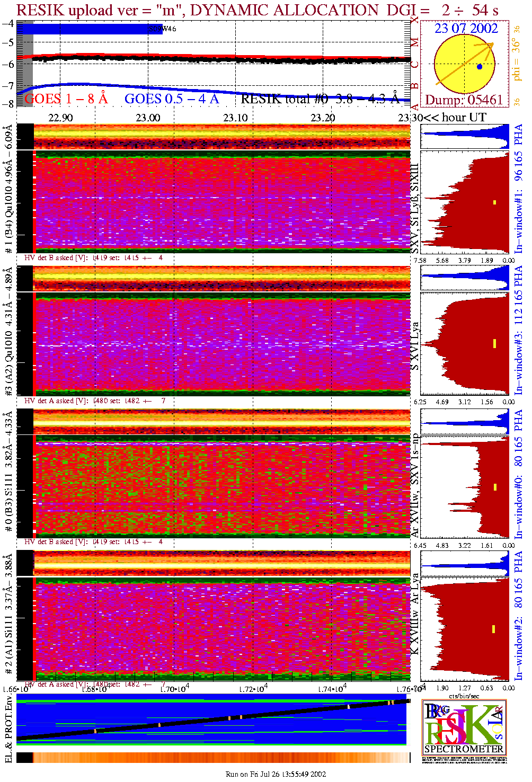Click the gray shaded band in GOES plot
This screenshot has height=782, width=532.
[x=25, y=64]
